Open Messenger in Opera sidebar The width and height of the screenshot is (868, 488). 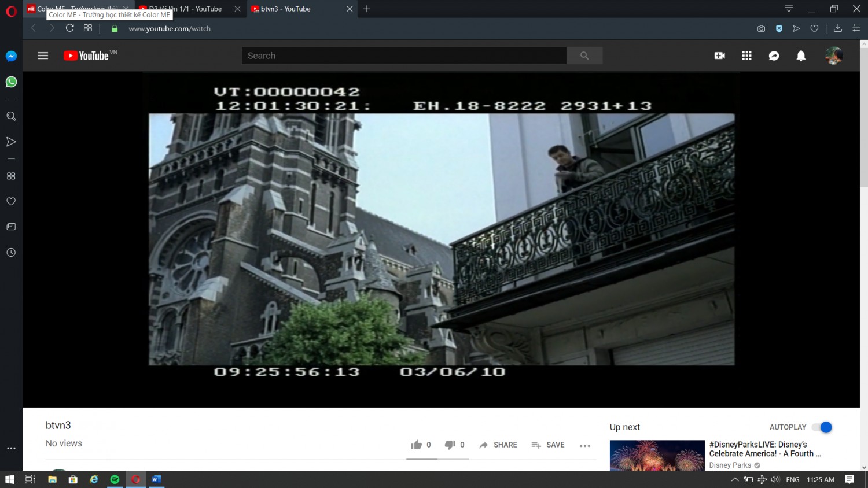(11, 56)
